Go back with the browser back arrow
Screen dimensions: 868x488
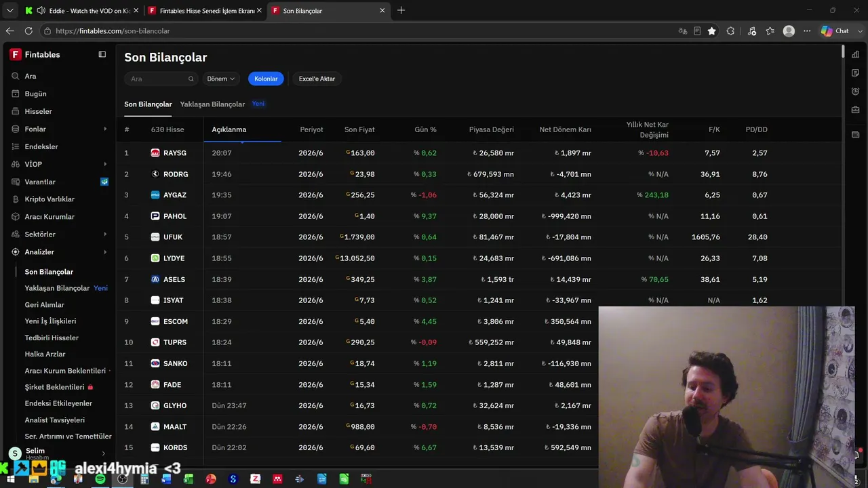pos(9,31)
